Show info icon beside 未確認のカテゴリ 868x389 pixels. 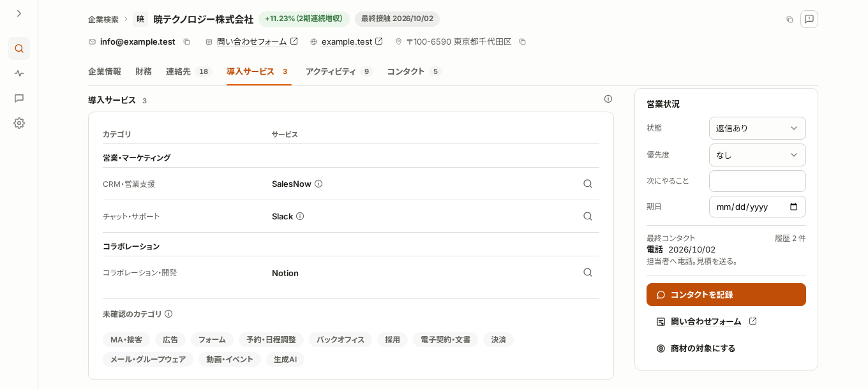coord(168,314)
